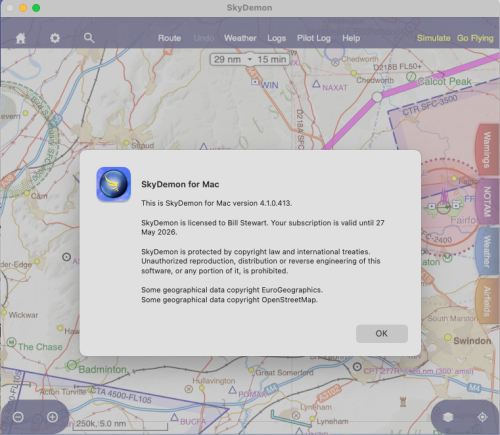Click the SkyDemon app icon in dialog

[114, 184]
